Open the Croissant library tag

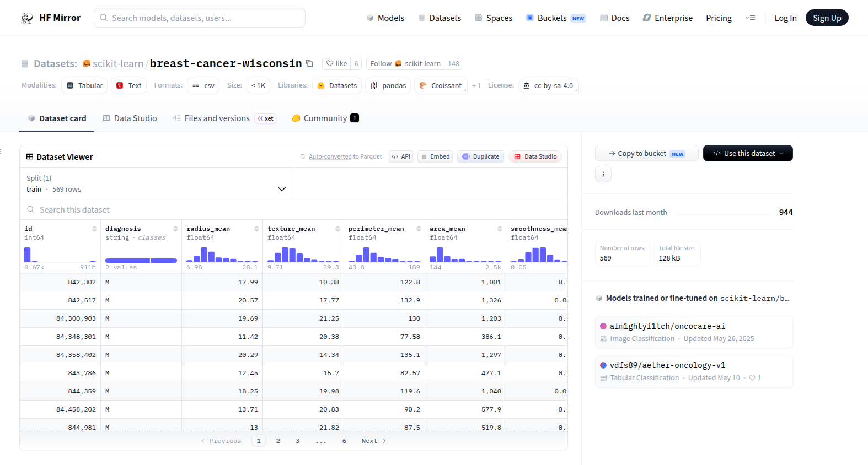point(441,85)
